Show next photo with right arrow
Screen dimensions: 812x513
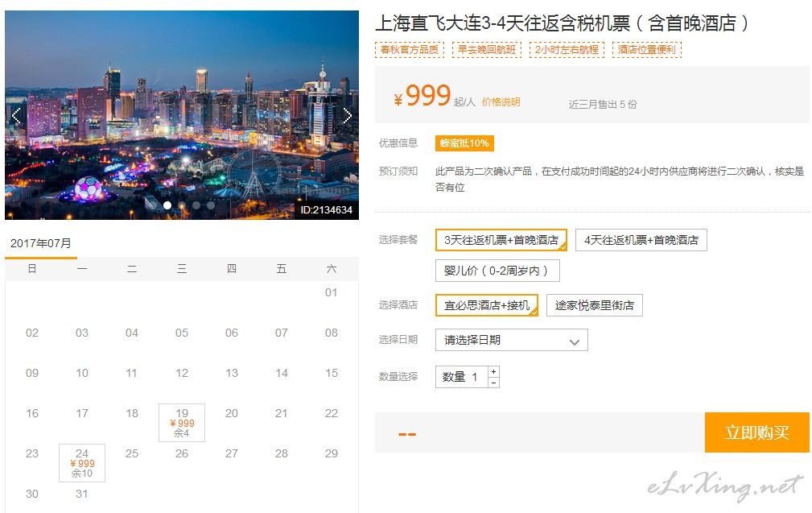(x=347, y=115)
